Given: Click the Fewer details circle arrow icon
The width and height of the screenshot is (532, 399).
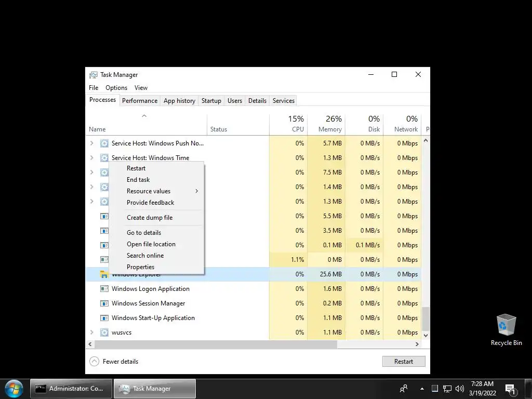Looking at the screenshot, I should point(94,362).
